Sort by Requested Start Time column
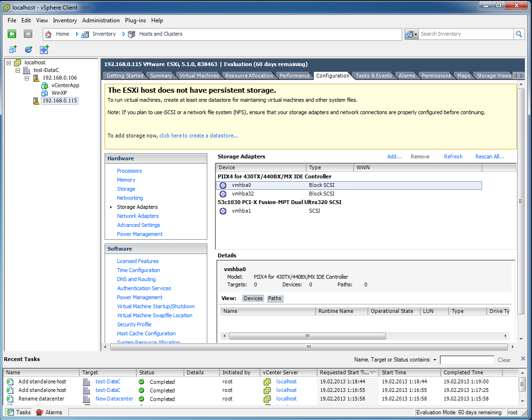This screenshot has height=420, width=532. click(347, 372)
